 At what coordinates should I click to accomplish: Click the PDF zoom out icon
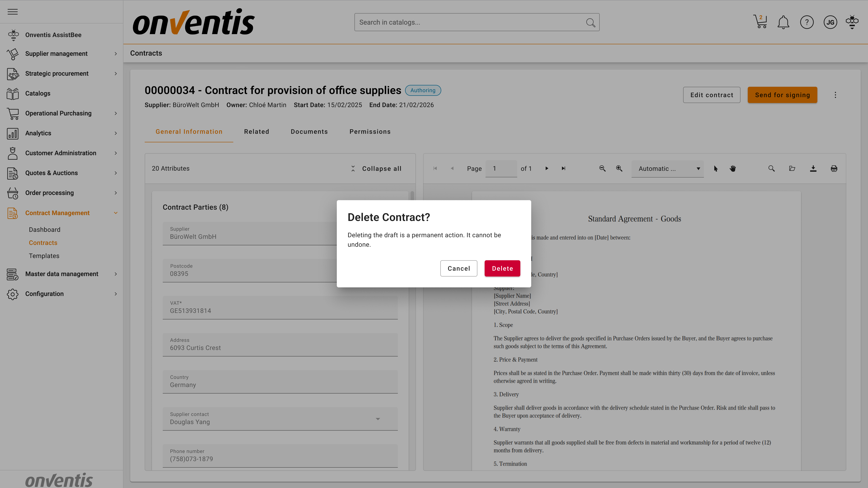tap(602, 168)
